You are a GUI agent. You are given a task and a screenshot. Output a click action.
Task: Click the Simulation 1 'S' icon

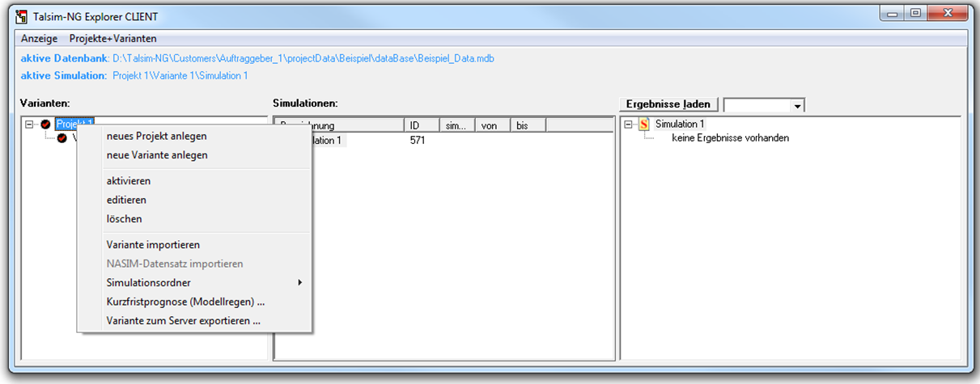pos(644,124)
